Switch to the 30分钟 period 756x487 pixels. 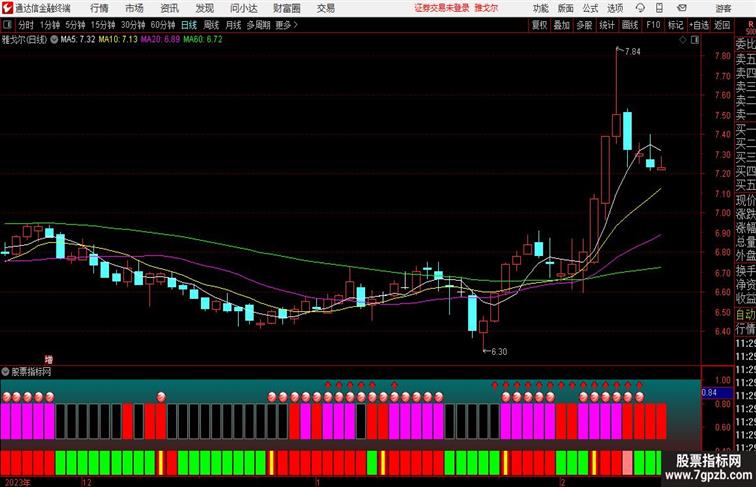(x=133, y=25)
